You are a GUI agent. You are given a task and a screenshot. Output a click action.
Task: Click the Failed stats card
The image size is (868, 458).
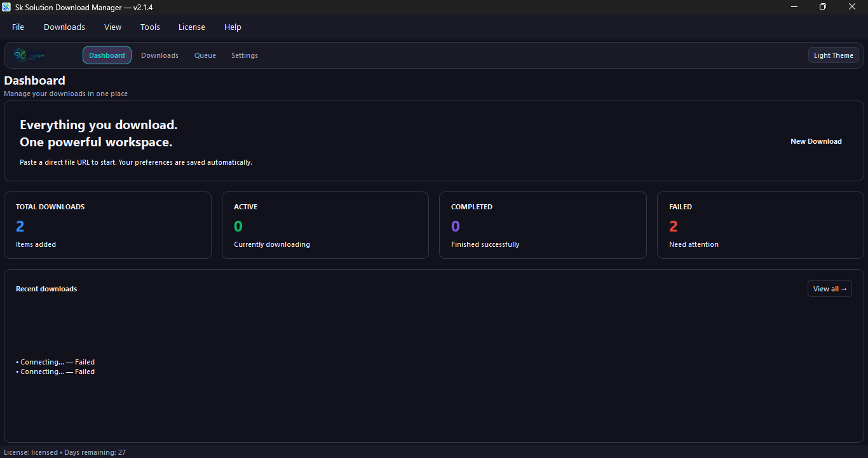click(x=761, y=225)
